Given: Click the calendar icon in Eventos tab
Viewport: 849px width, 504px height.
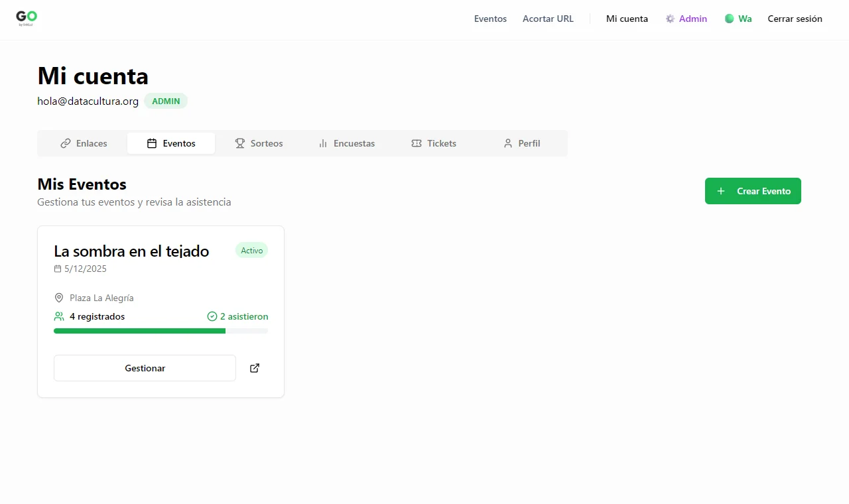Looking at the screenshot, I should (x=152, y=143).
